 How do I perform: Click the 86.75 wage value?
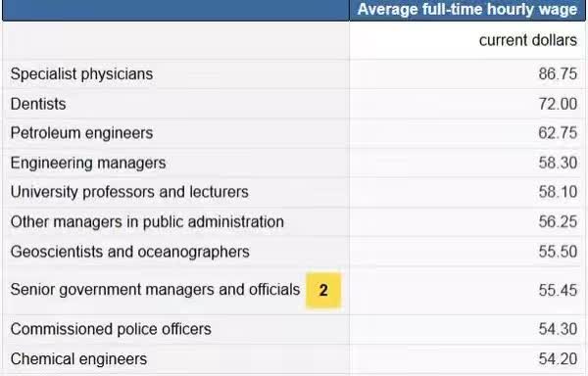(558, 73)
